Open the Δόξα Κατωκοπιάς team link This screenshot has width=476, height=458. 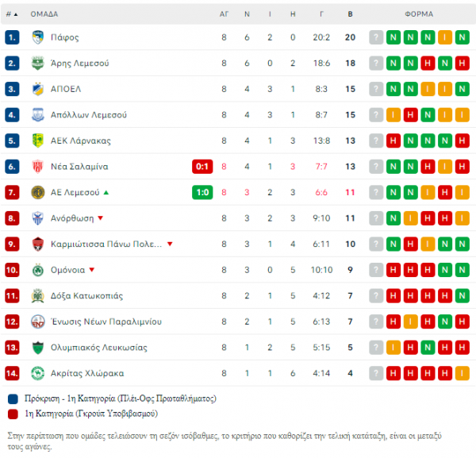click(86, 296)
